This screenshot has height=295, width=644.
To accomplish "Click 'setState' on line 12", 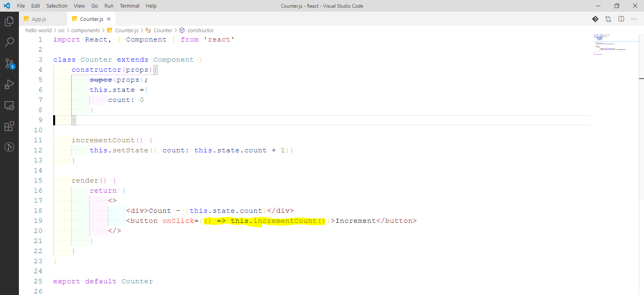I will (130, 150).
